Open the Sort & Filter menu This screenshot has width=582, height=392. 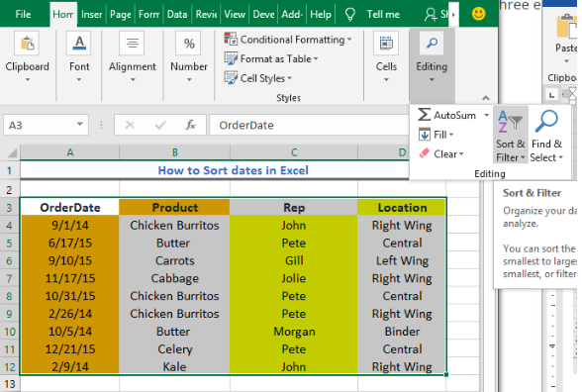click(511, 136)
